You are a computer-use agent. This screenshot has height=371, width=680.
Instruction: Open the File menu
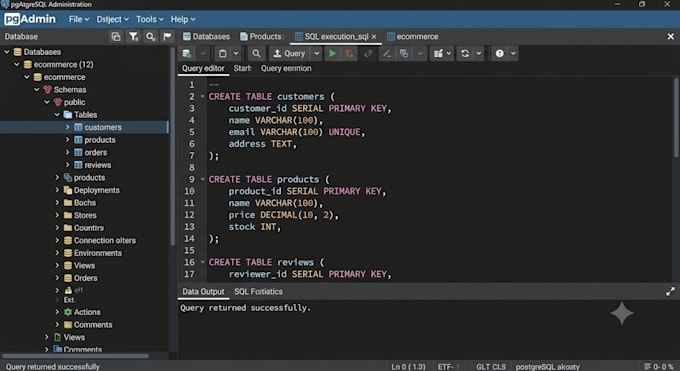79,19
